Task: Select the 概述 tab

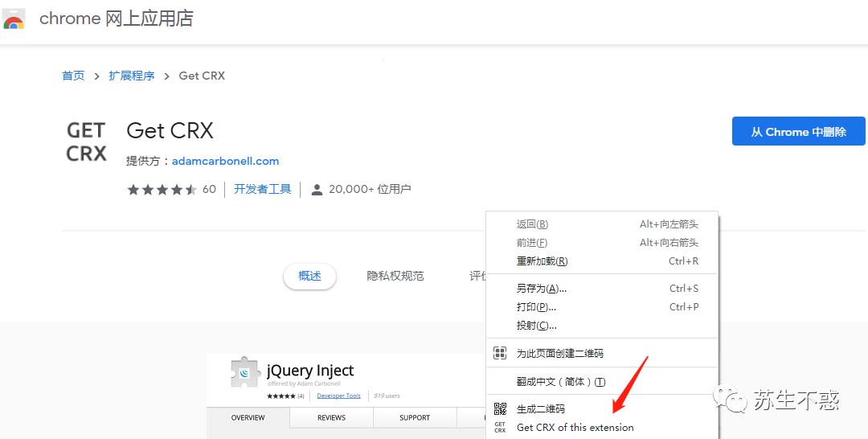Action: pos(309,277)
